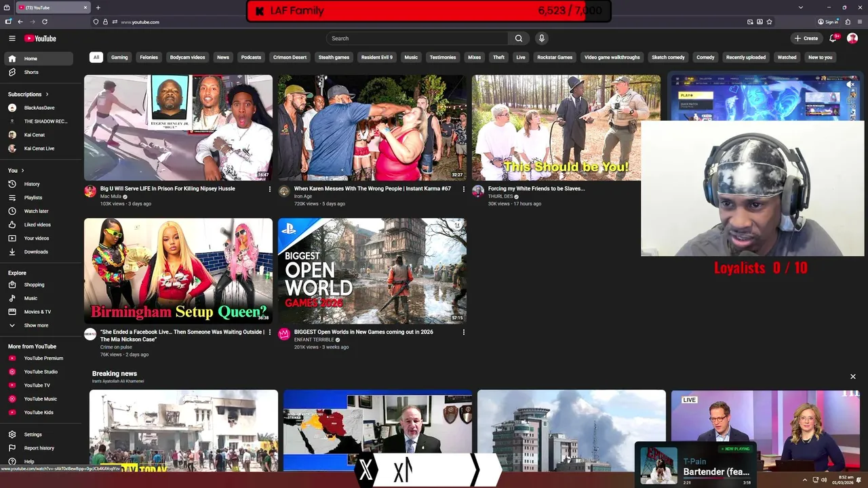Select the Recently uploaded chip
The height and width of the screenshot is (488, 868).
(x=746, y=58)
